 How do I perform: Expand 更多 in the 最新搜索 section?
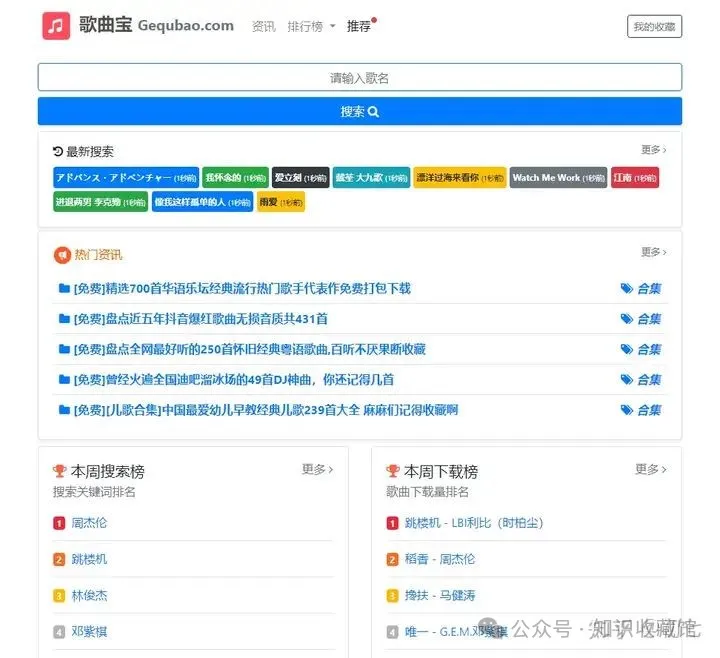coord(653,150)
